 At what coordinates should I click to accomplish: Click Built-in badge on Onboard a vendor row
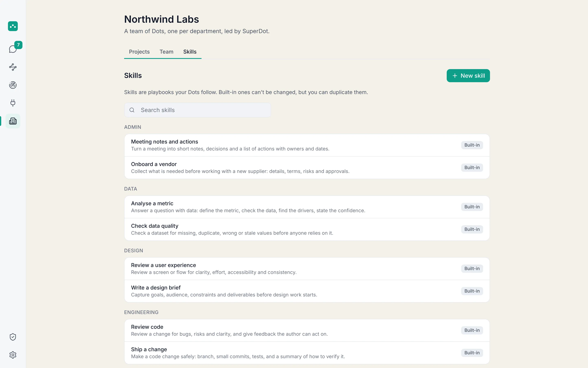[472, 167]
